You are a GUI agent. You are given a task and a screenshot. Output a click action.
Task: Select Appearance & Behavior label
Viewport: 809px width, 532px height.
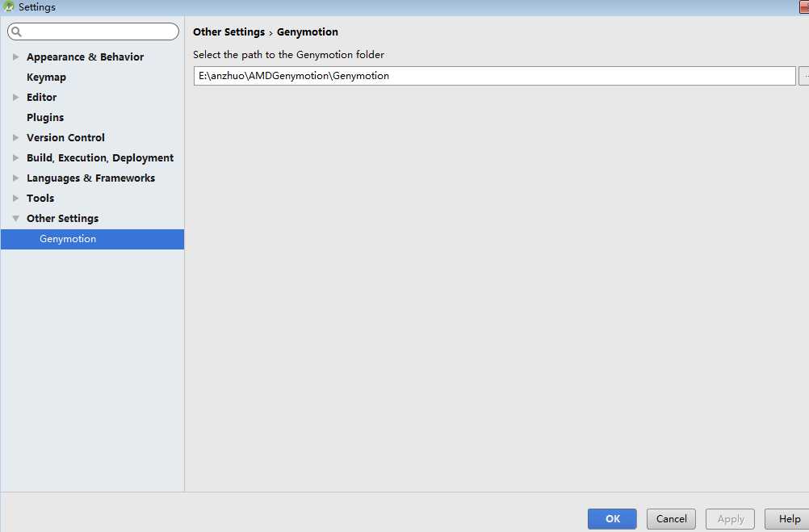(x=85, y=57)
